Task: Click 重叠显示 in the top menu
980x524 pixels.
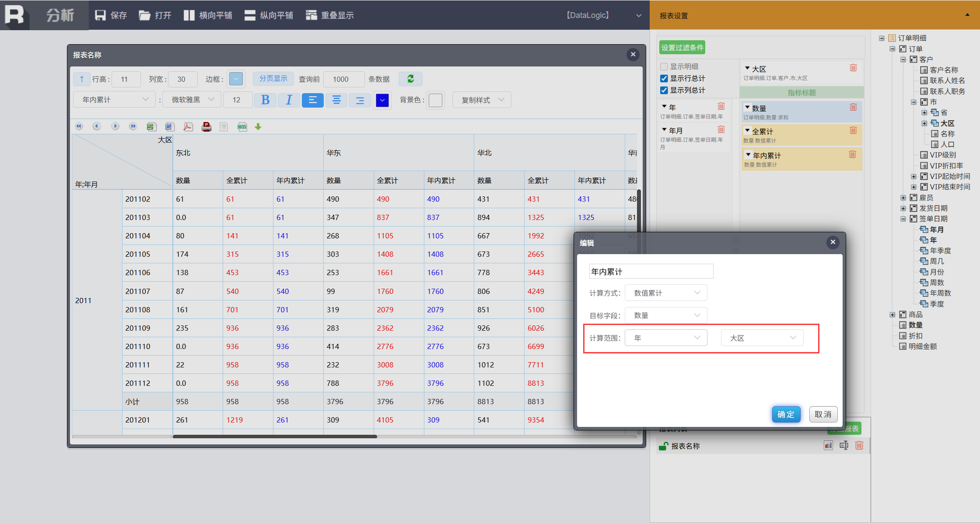Action: point(329,15)
